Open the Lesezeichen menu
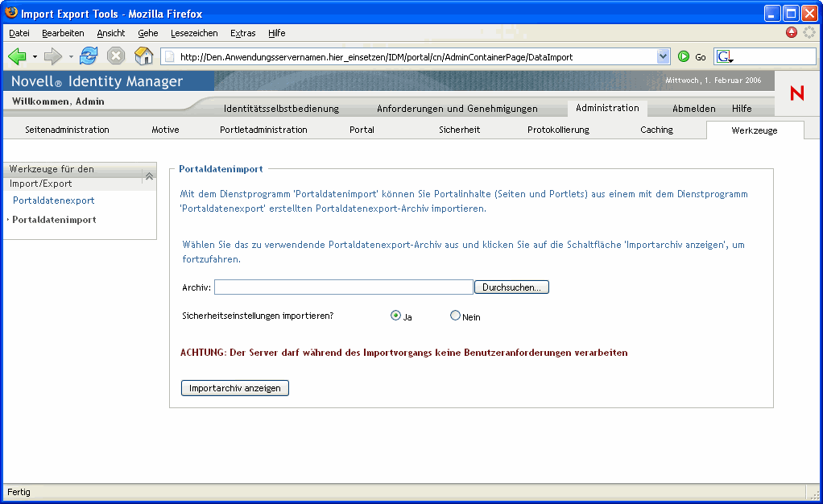Image resolution: width=823 pixels, height=504 pixels. [193, 33]
